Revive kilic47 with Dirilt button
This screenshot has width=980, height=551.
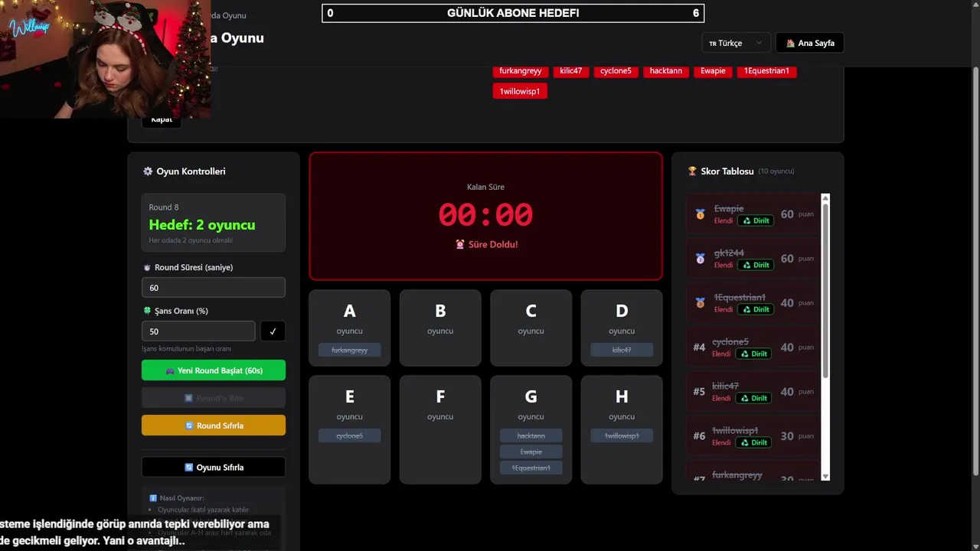pyautogui.click(x=753, y=398)
